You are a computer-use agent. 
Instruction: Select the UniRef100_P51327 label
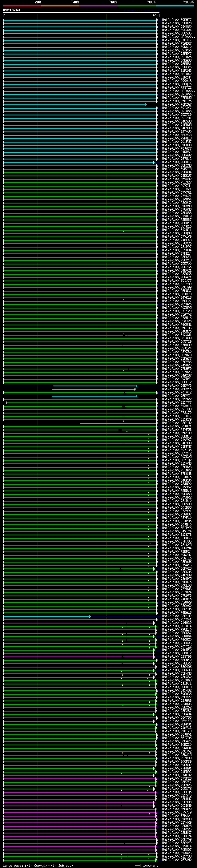click(x=176, y=183)
